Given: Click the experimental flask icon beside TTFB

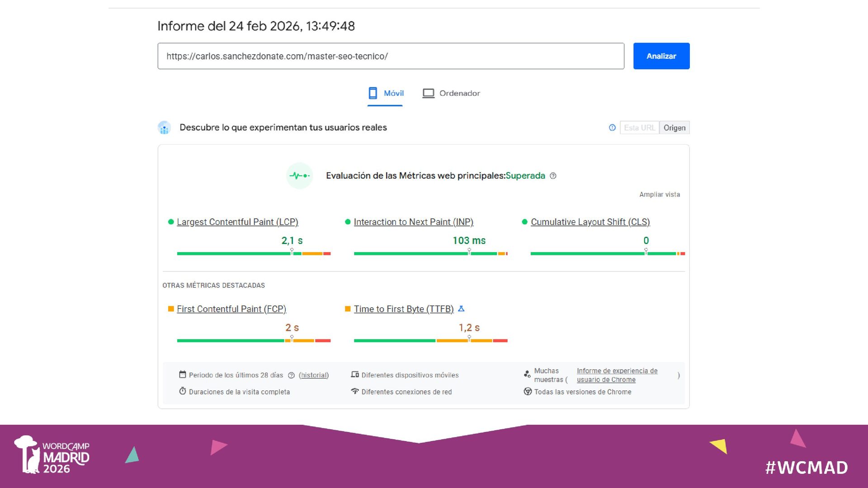Looking at the screenshot, I should pos(461,309).
